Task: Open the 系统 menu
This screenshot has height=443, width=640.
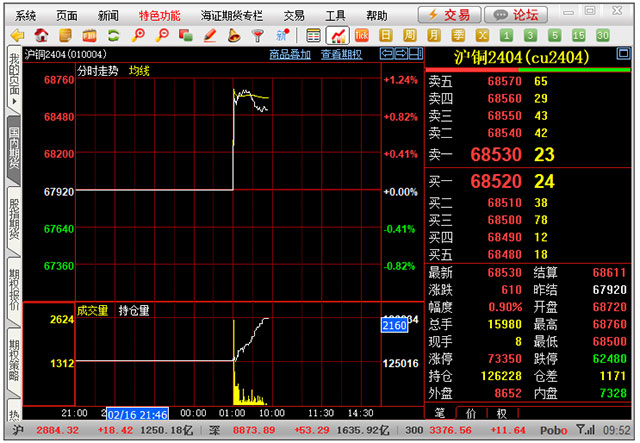Action: 25,16
